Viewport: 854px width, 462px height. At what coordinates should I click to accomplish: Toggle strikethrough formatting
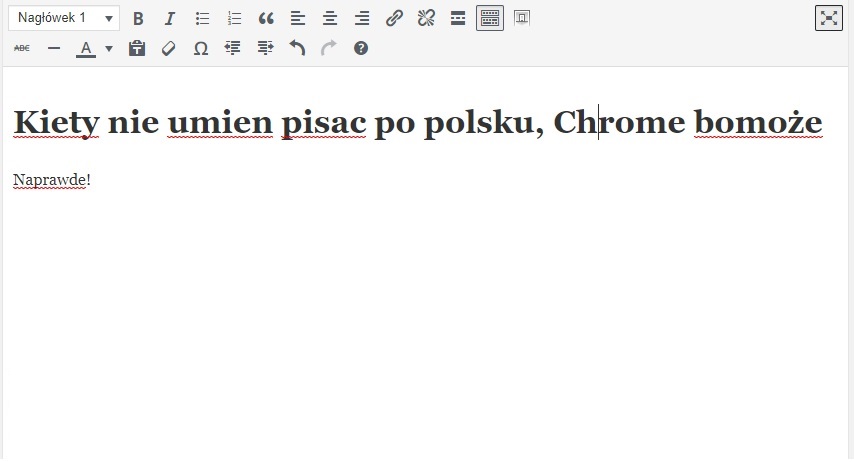[x=22, y=48]
